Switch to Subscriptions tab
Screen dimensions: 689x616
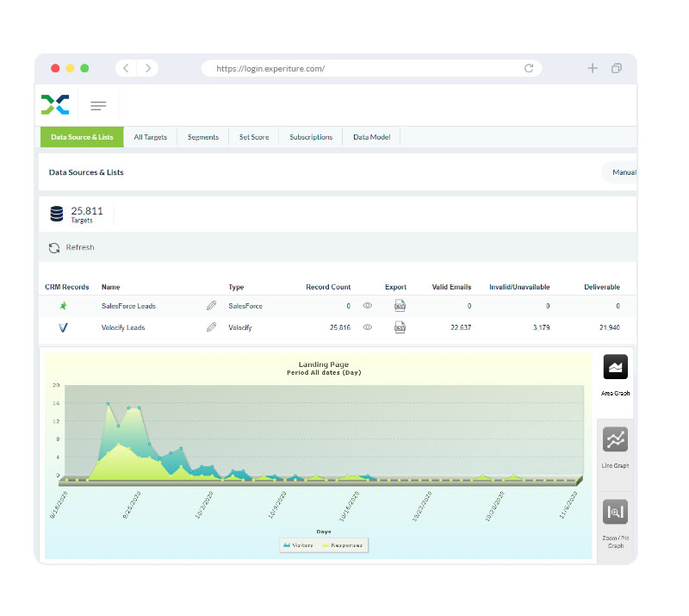tap(311, 137)
